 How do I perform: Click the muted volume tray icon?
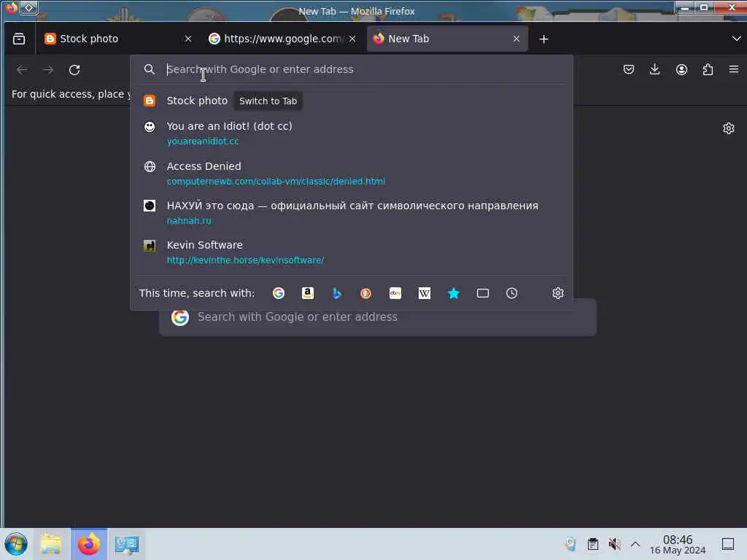pyautogui.click(x=614, y=544)
